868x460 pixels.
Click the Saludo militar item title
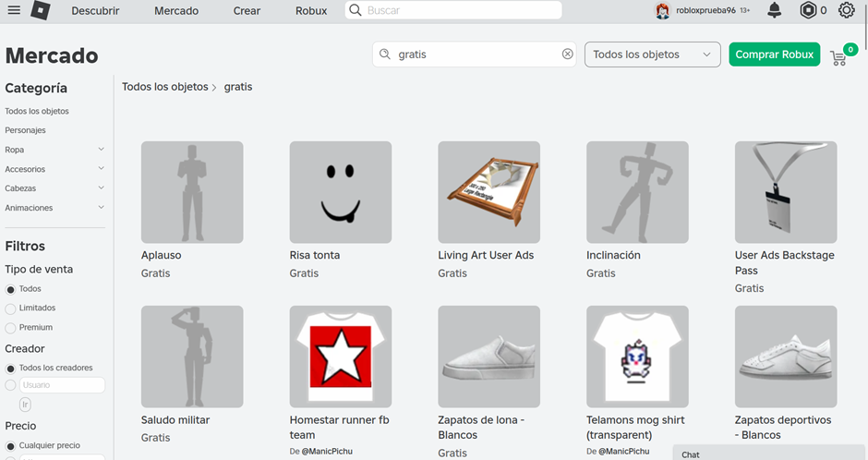click(175, 419)
